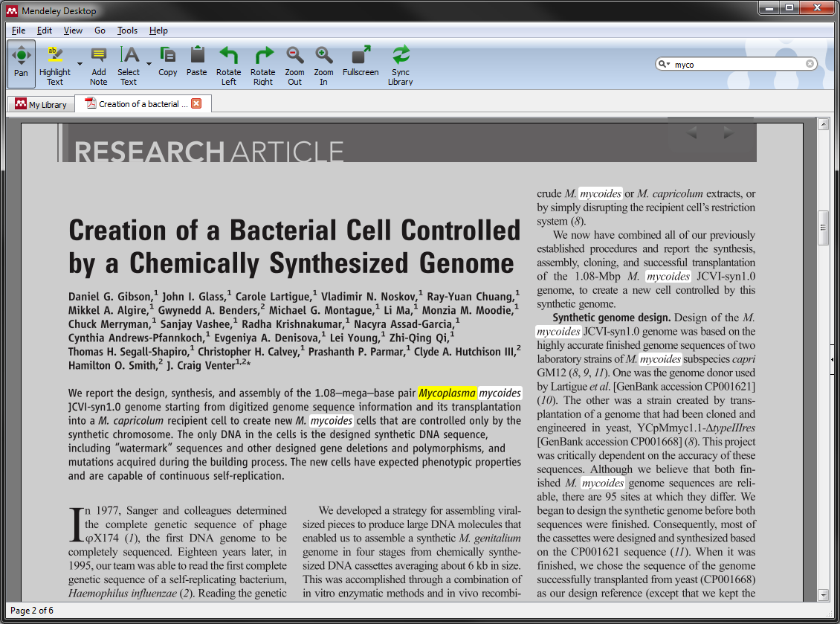Open the File menu

click(x=19, y=30)
